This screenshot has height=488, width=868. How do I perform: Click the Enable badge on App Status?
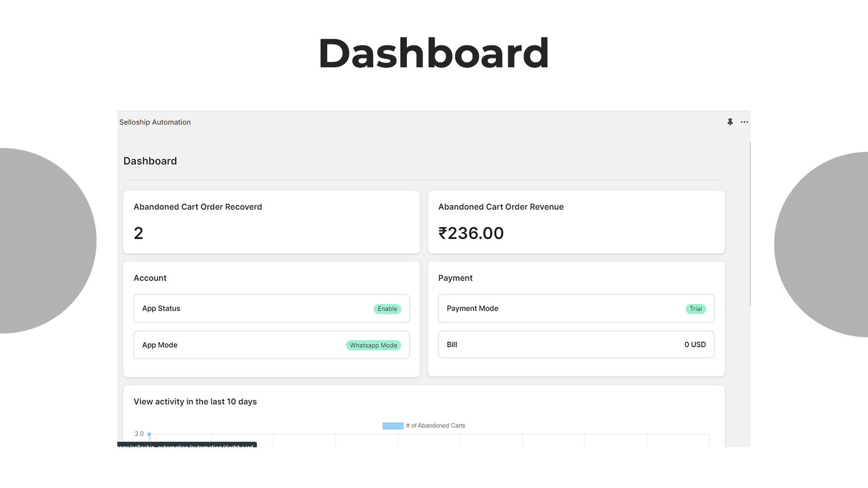[387, 309]
